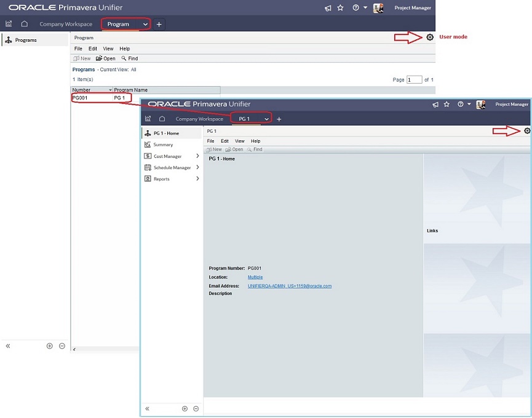Select the PG 1 tab

click(x=244, y=119)
